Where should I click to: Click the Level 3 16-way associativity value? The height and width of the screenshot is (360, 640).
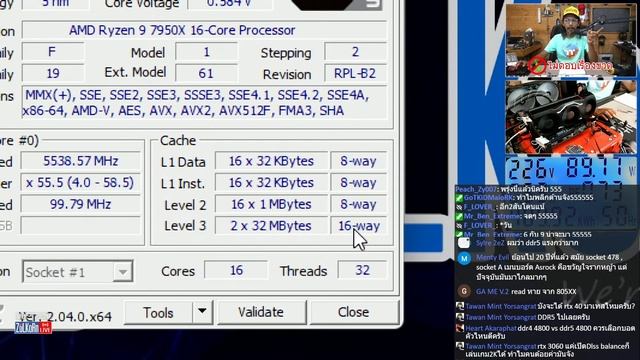pyautogui.click(x=358, y=226)
